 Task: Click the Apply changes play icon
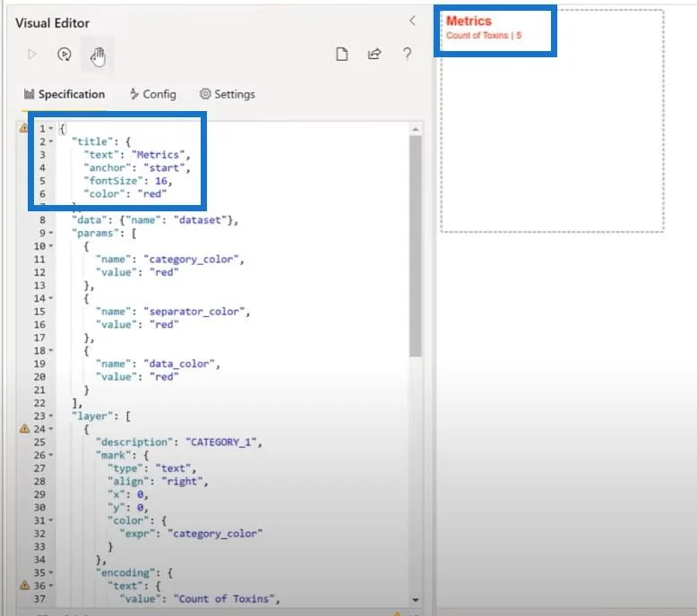pyautogui.click(x=31, y=55)
